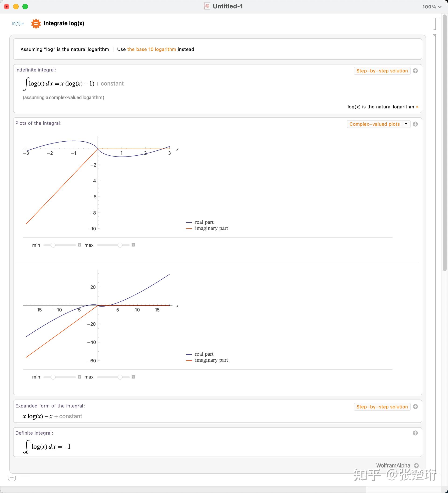Click the orange Wolfram Alpha query icon
Image resolution: width=448 pixels, height=493 pixels.
[x=36, y=23]
